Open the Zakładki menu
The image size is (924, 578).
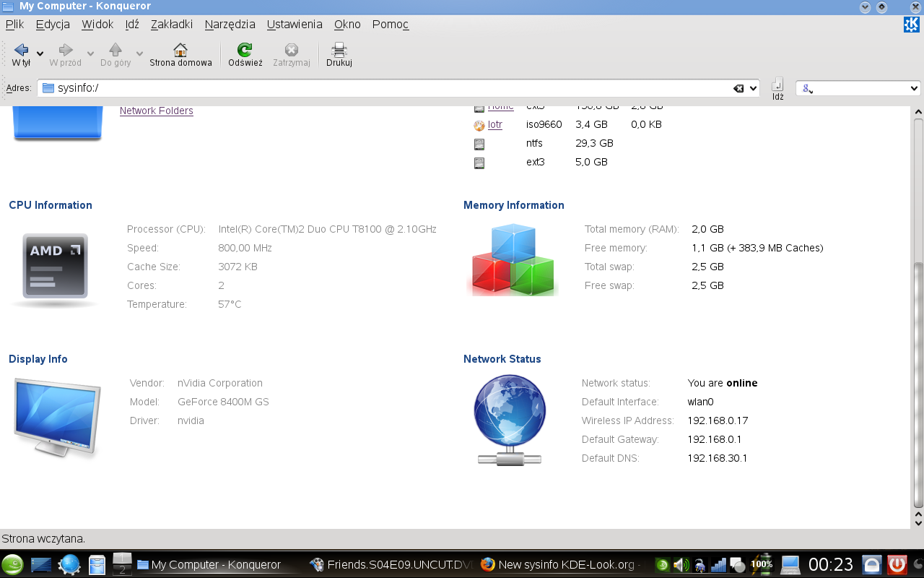coord(172,24)
